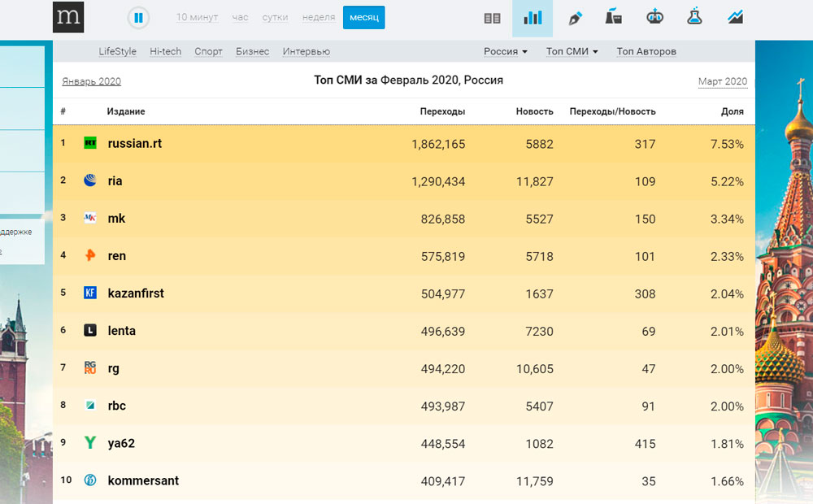Image resolution: width=813 pixels, height=504 pixels.
Task: Open the fountain pen authors icon
Action: point(575,18)
